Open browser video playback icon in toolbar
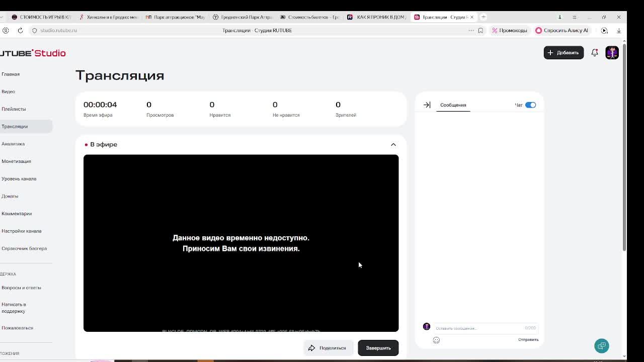 (604, 30)
